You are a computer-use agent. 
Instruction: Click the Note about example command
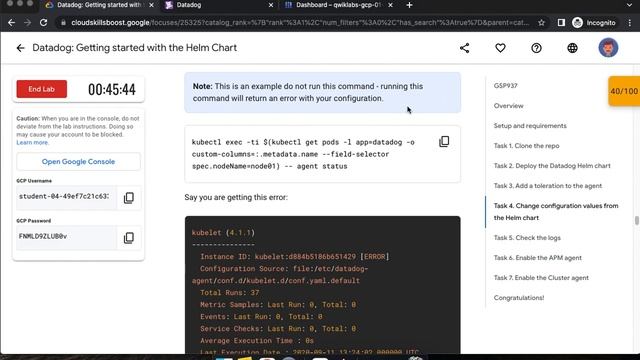322,92
